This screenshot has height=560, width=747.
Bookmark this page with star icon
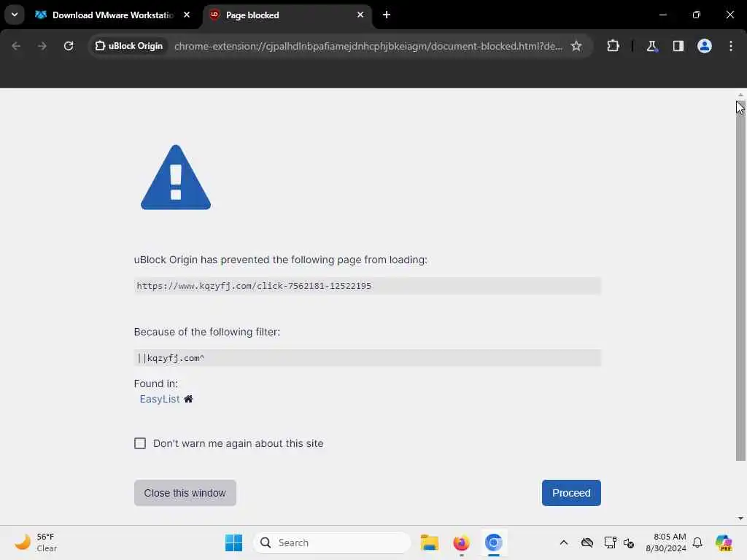click(x=576, y=46)
